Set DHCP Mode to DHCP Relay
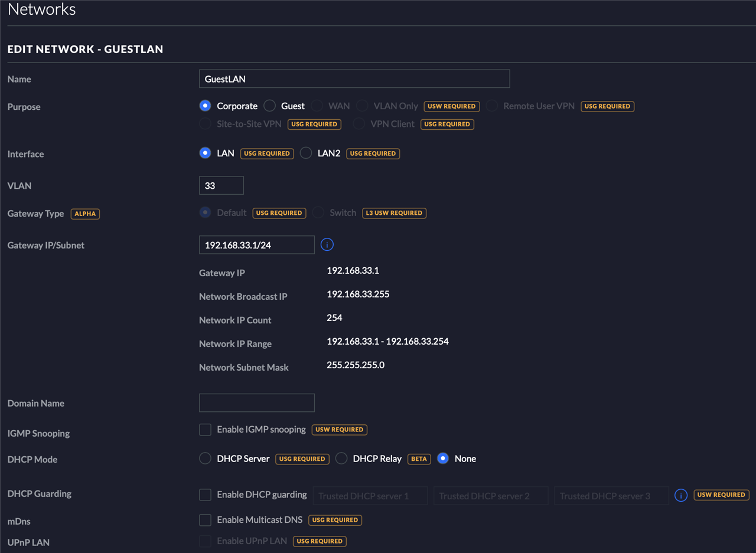 coord(341,459)
